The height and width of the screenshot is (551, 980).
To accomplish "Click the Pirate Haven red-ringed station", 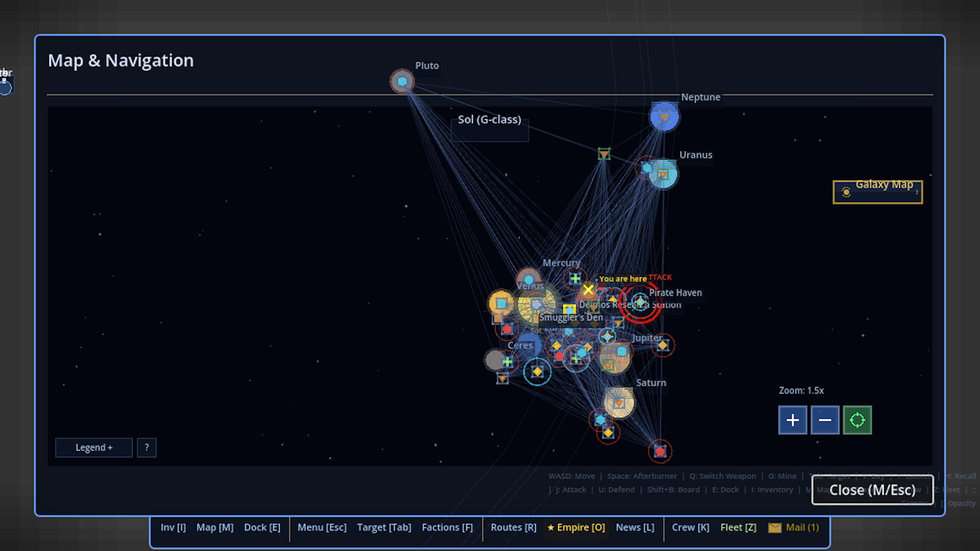I will pos(640,303).
